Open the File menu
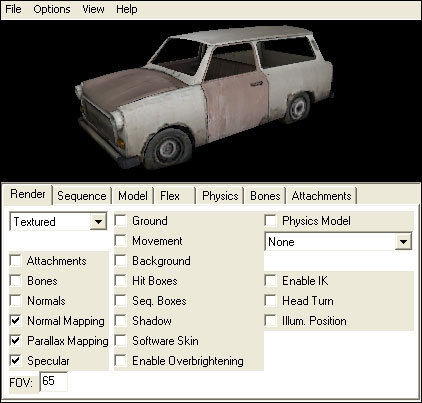 [x=13, y=9]
